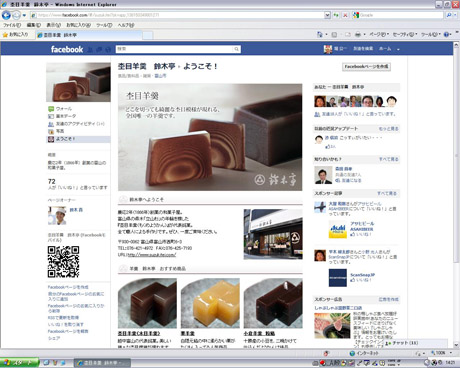Click the Facebookページを作成 button
This screenshot has height=368, width=460.
click(366, 67)
